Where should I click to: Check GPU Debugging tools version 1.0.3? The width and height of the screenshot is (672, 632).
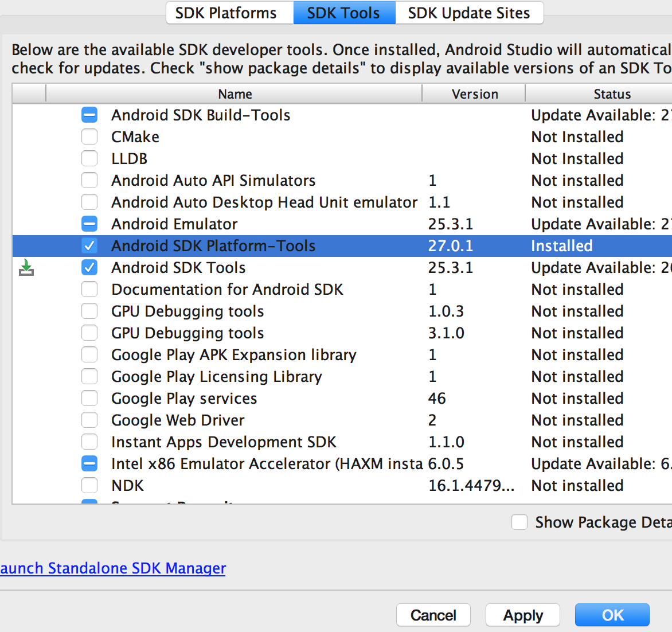tap(89, 311)
